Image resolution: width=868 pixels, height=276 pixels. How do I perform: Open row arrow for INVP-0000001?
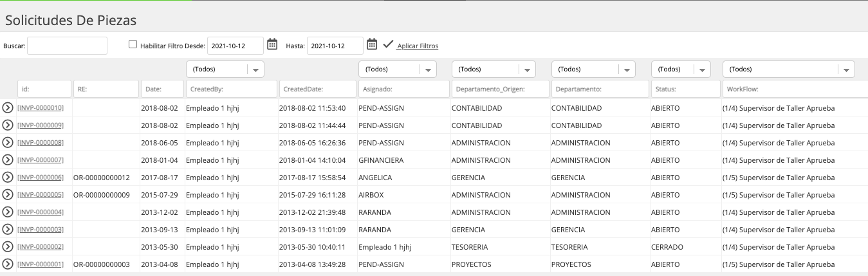coord(8,264)
